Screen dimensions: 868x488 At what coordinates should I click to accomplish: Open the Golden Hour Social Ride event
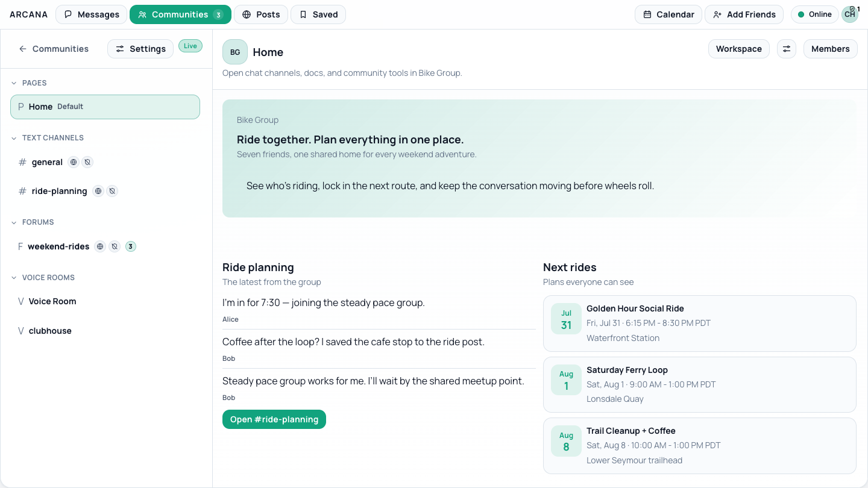pyautogui.click(x=700, y=324)
